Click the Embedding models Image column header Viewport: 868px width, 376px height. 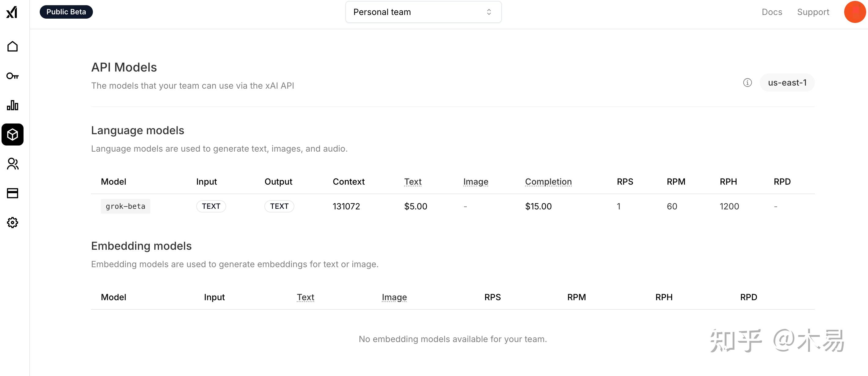pos(394,297)
